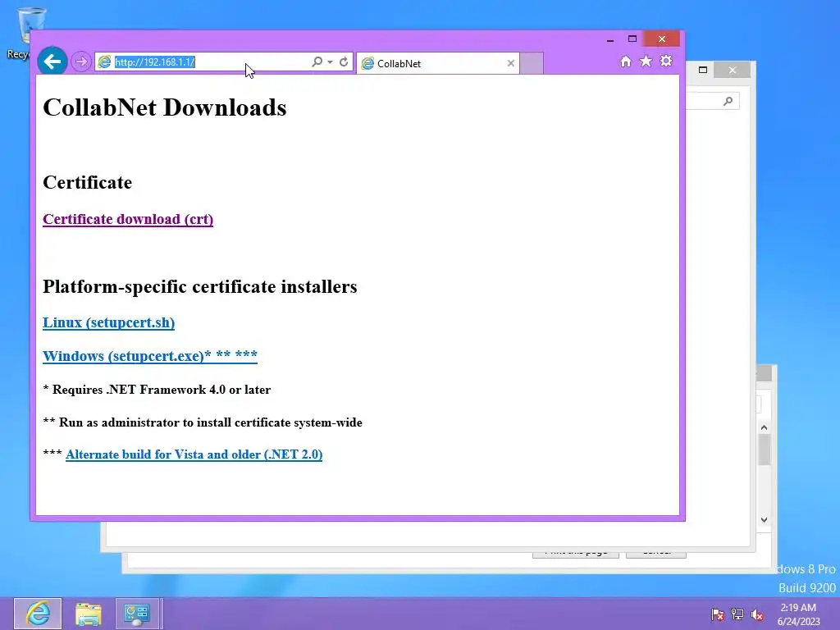840x630 pixels.
Task: Click the network tray icon
Action: [737, 614]
